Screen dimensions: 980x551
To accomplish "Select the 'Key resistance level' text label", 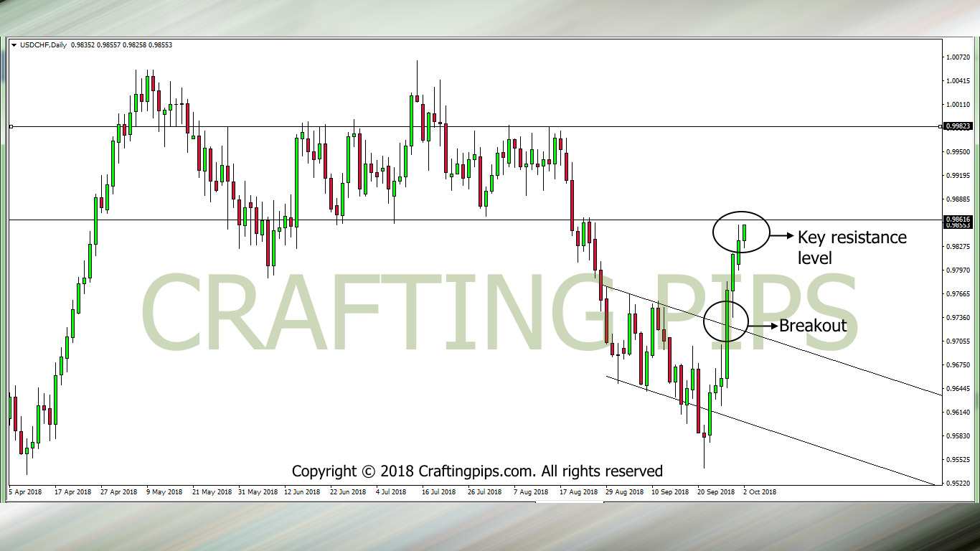I will tap(852, 247).
